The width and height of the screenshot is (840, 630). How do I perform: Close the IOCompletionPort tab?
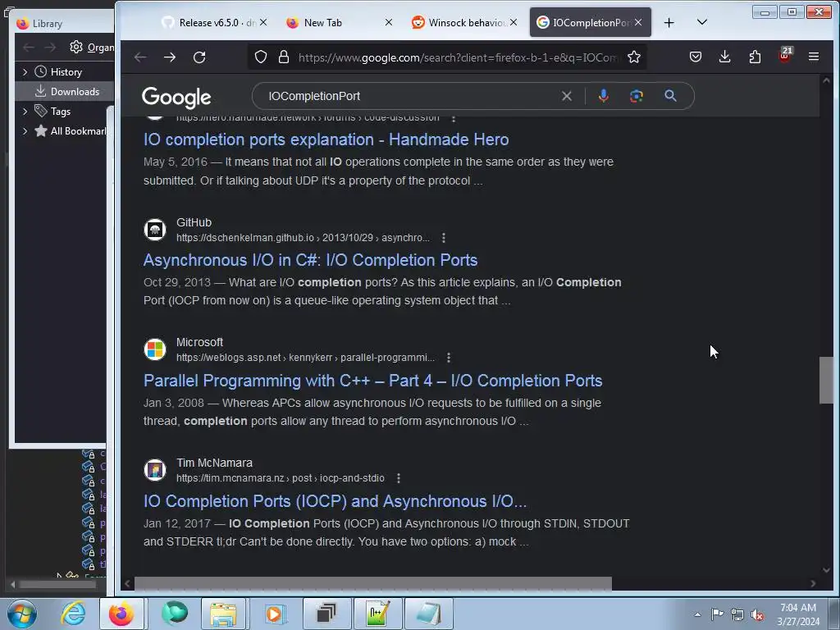[x=638, y=22]
